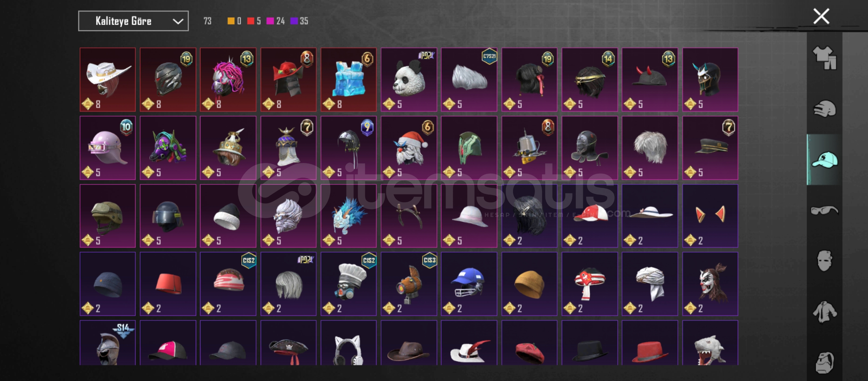Viewport: 868px width, 381px height.
Task: Close the inventory with X button
Action: (821, 16)
